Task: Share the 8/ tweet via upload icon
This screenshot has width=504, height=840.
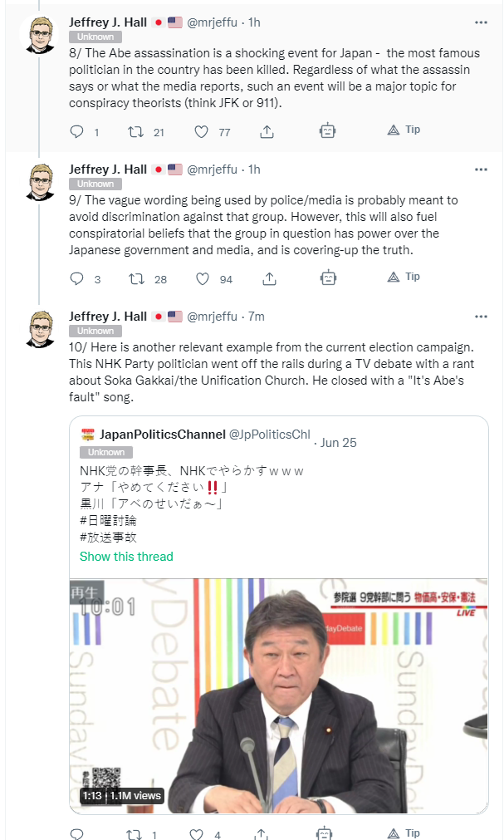Action: pyautogui.click(x=267, y=132)
